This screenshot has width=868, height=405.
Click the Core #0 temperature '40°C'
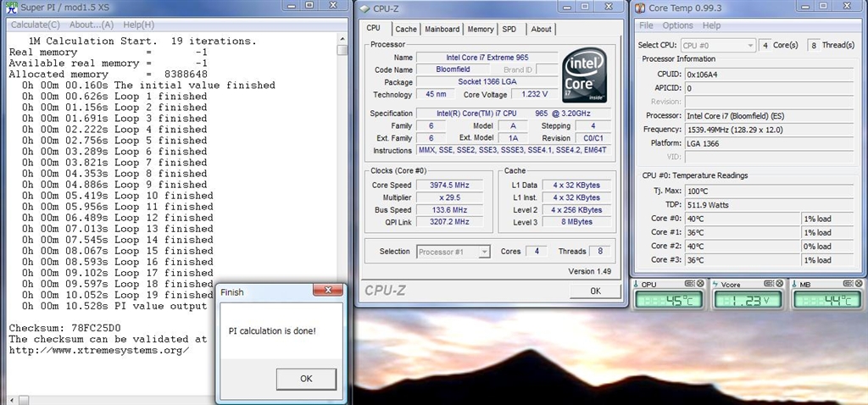click(x=743, y=219)
